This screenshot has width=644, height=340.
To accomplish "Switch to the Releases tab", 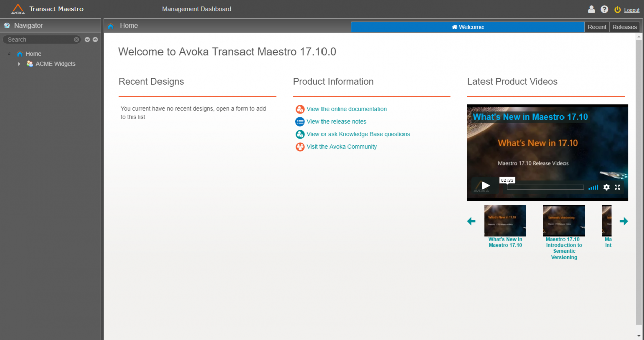I will pos(625,27).
